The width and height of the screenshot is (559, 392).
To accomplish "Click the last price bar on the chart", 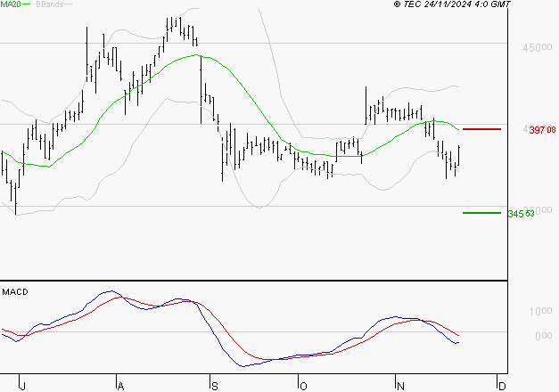I will point(460,156).
